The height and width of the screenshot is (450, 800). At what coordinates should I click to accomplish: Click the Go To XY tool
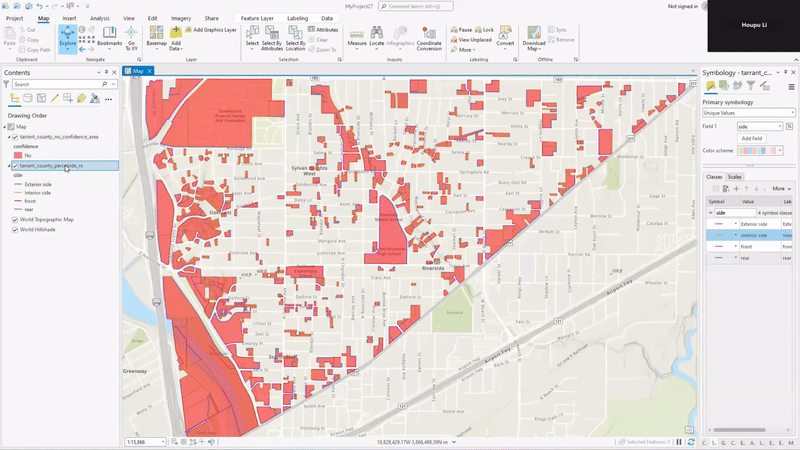point(131,39)
